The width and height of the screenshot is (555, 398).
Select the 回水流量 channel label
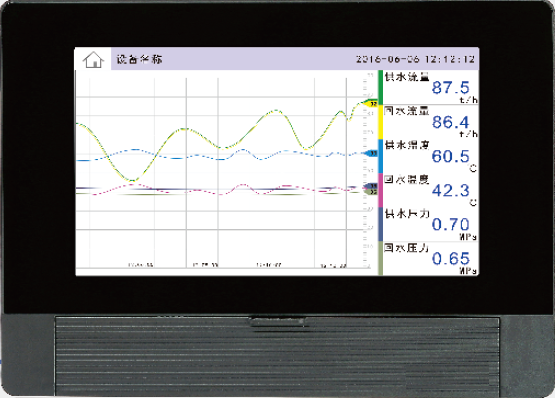407,110
